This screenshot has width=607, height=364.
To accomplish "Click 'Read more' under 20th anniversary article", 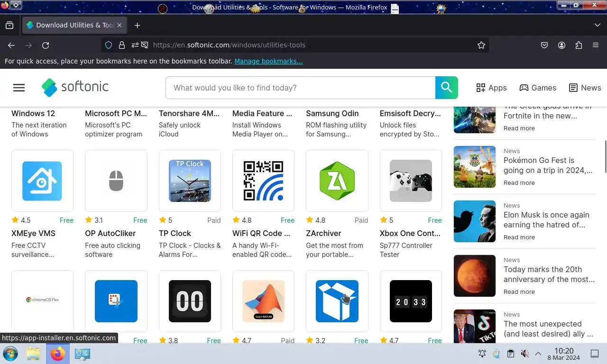I will click(x=519, y=291).
